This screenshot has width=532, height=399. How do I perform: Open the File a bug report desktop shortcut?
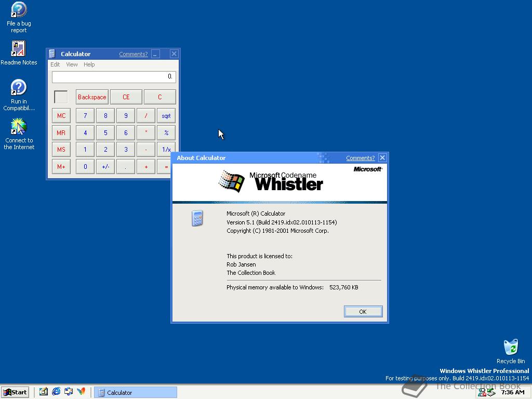point(19,17)
